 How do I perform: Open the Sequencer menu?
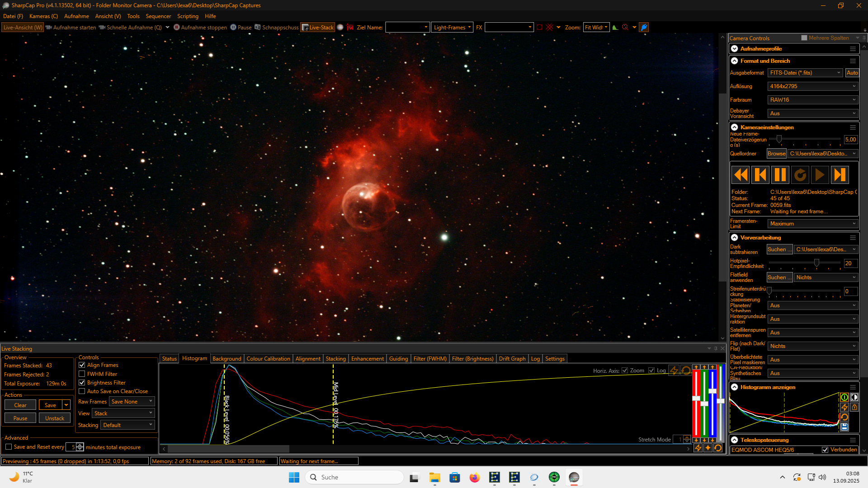tap(158, 16)
